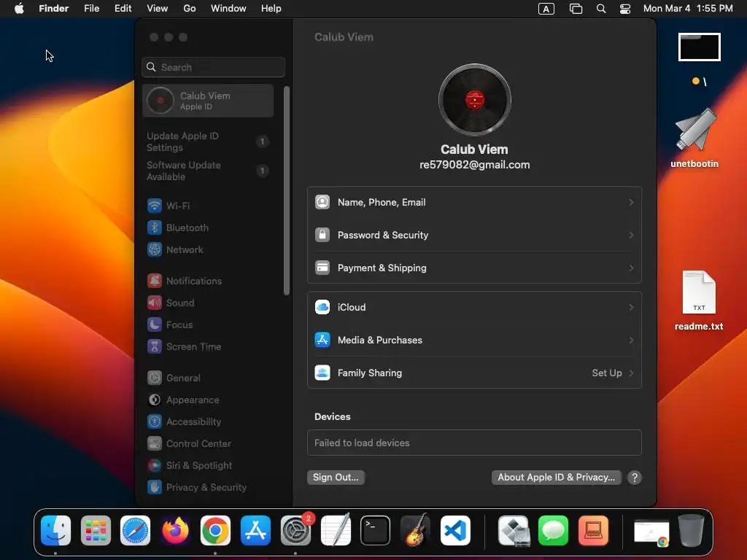Launch Terminal from the Dock
The width and height of the screenshot is (747, 560).
click(x=376, y=531)
